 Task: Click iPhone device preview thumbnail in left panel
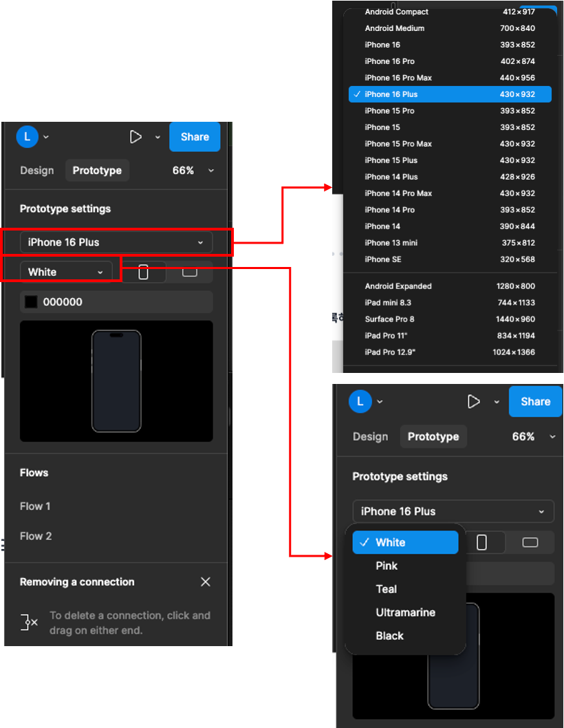[116, 381]
